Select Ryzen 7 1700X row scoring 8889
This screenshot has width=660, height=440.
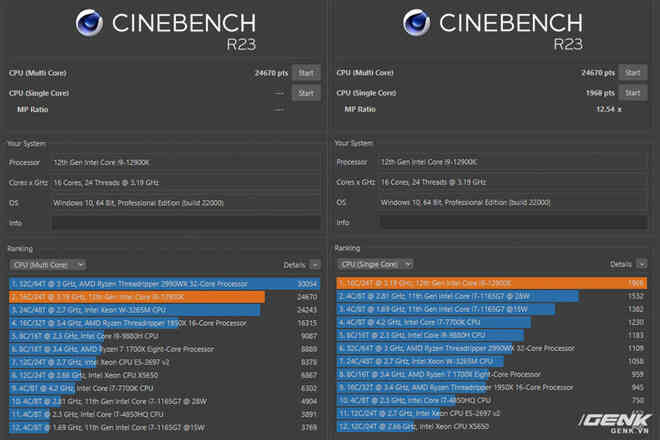tap(165, 349)
